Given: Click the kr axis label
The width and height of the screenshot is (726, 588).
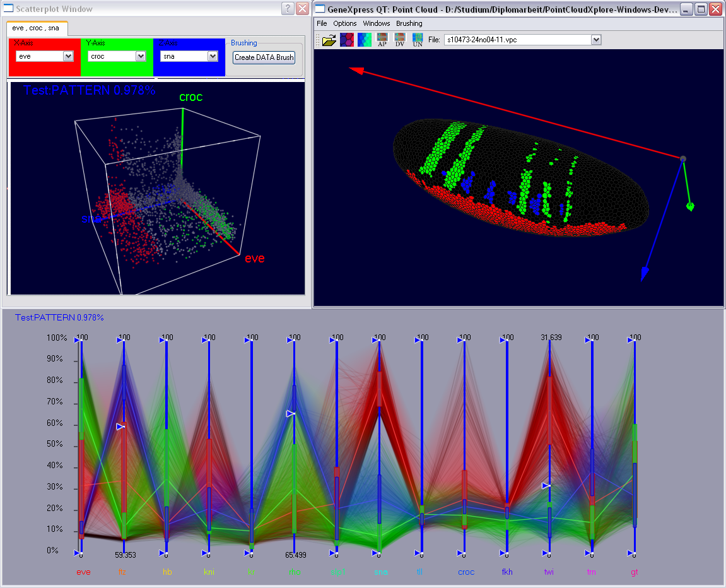Looking at the screenshot, I should click(252, 572).
